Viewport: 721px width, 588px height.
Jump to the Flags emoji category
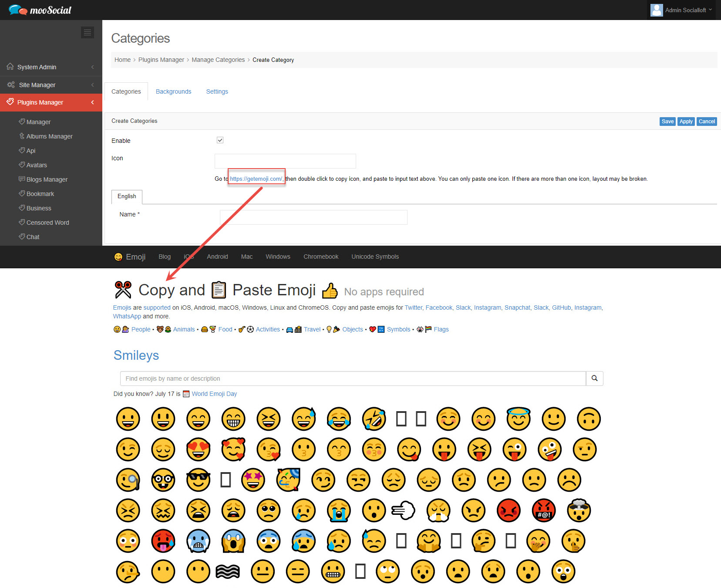click(441, 329)
